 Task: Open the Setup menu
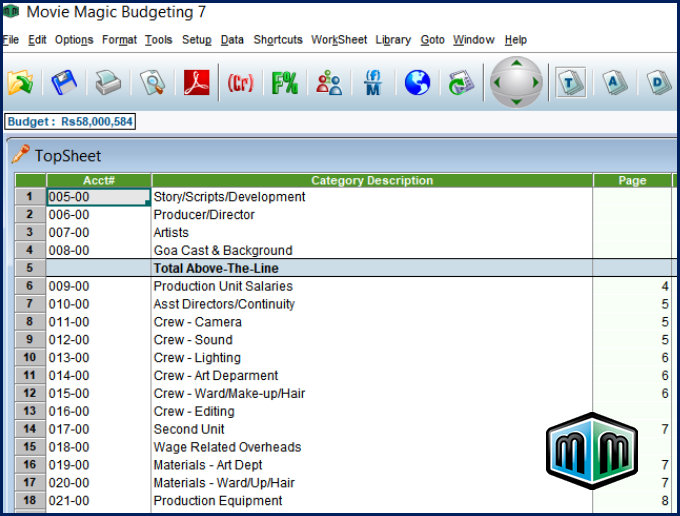(196, 40)
